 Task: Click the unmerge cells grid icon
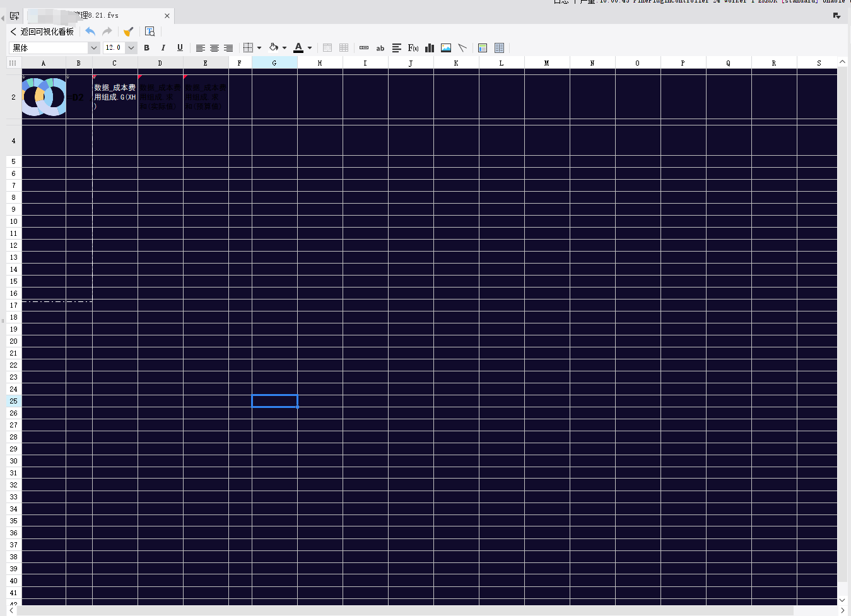click(344, 48)
